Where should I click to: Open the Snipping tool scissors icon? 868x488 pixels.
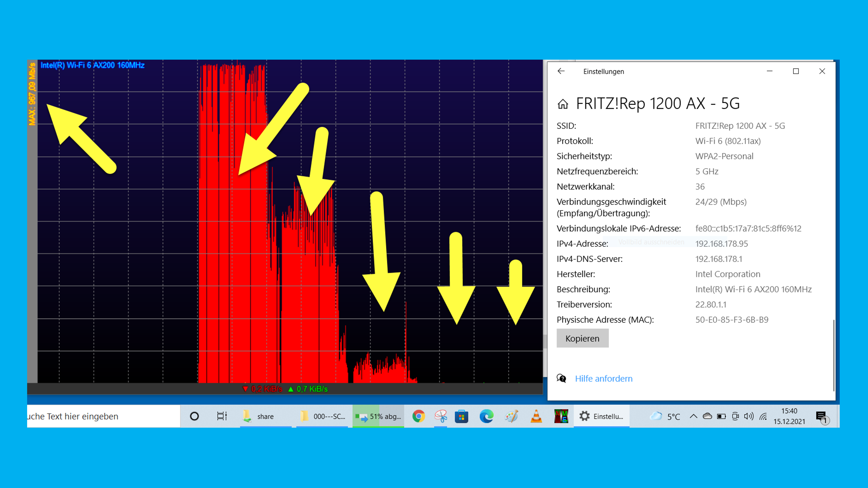point(440,416)
